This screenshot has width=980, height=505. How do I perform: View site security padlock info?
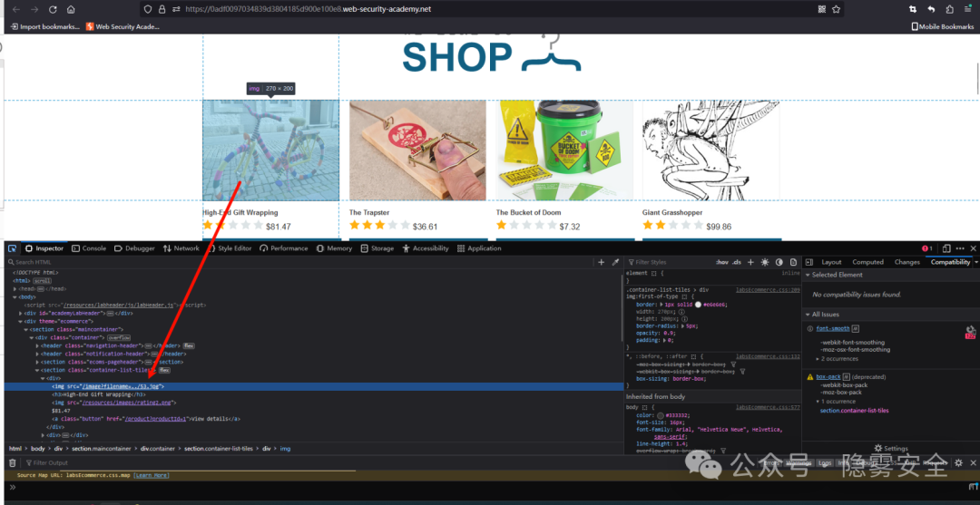pos(162,9)
